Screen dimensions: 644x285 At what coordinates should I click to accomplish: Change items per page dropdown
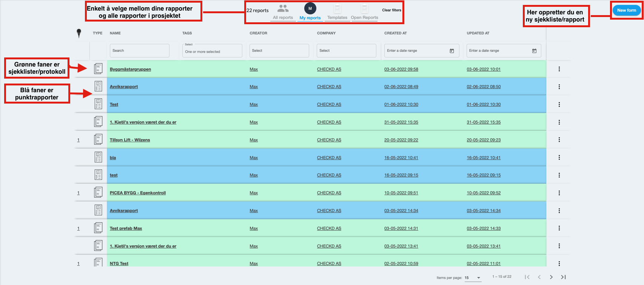[473, 277]
